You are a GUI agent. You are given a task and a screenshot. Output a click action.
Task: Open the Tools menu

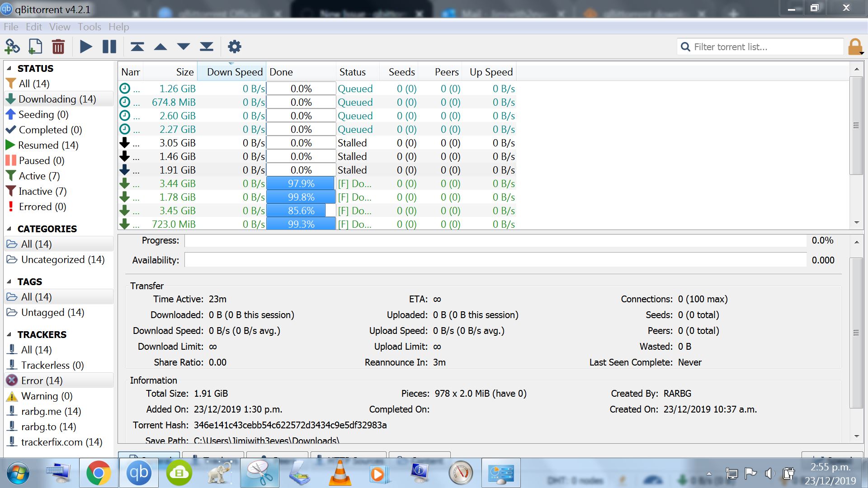[x=90, y=27]
